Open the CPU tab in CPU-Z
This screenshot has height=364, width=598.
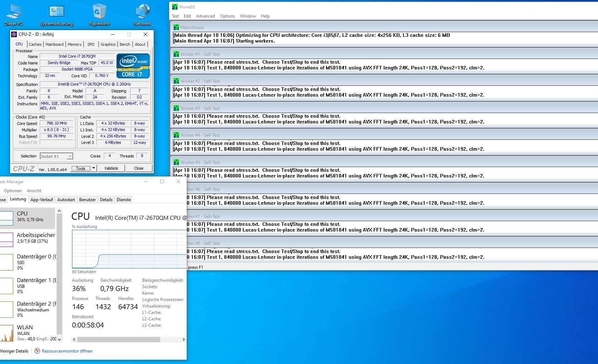19,44
